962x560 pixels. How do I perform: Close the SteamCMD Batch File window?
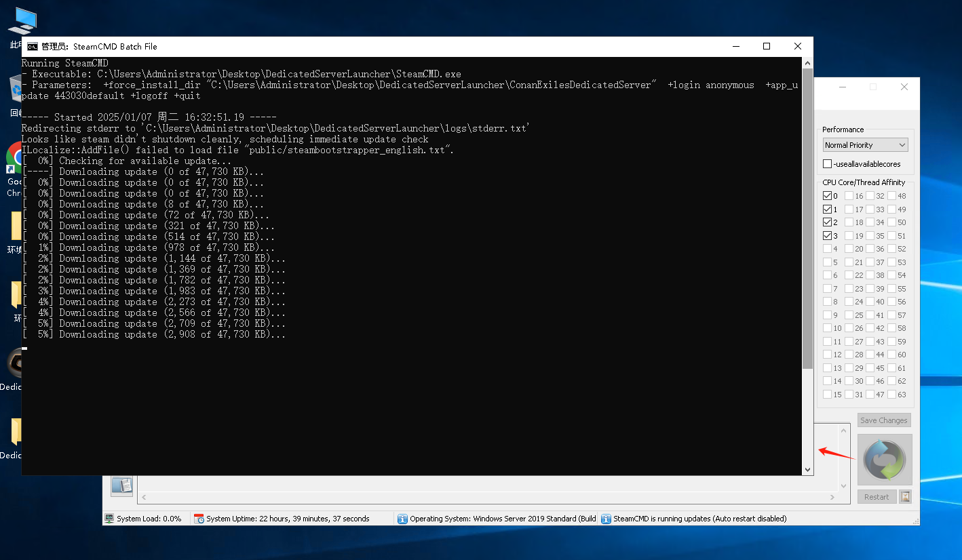(x=798, y=46)
